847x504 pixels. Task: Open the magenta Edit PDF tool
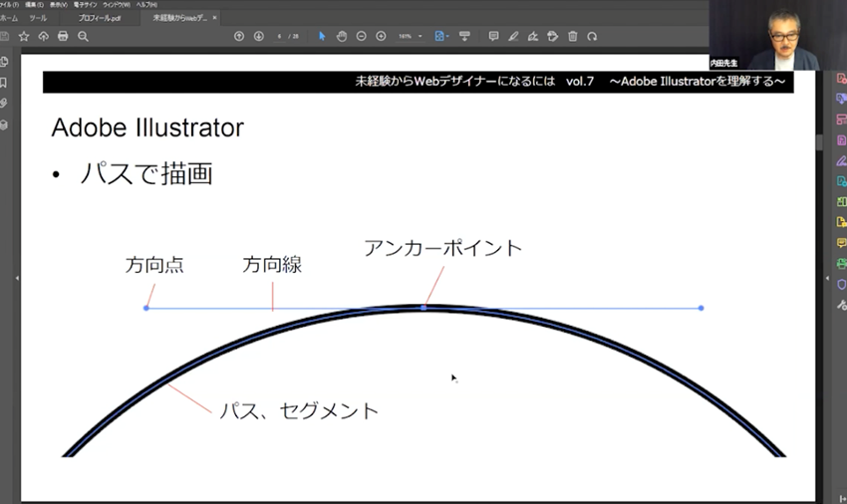(x=841, y=140)
